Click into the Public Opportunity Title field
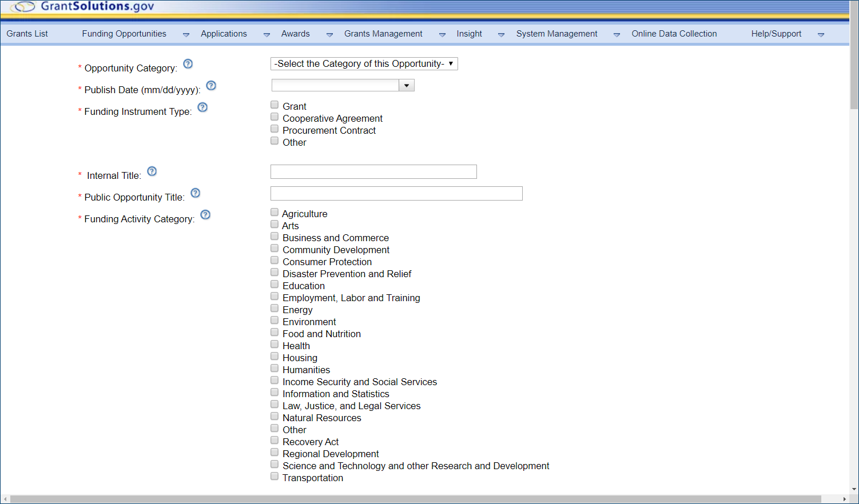859x504 pixels. (x=396, y=194)
